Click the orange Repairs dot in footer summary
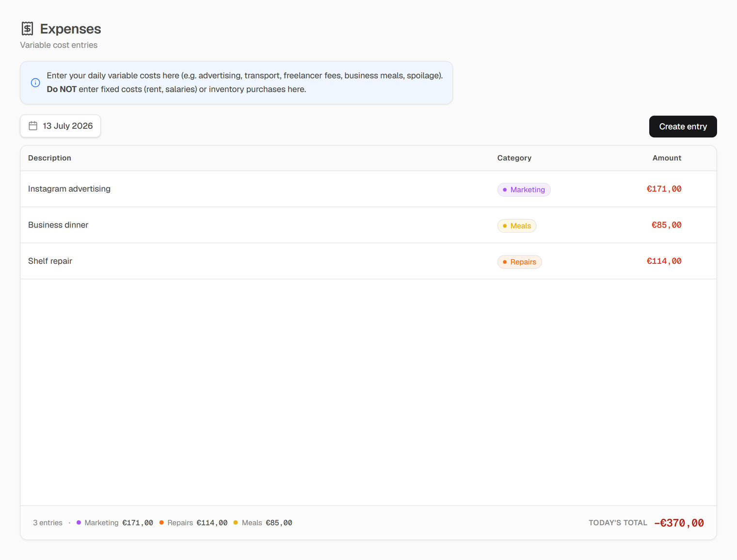The width and height of the screenshot is (737, 560). click(x=161, y=523)
